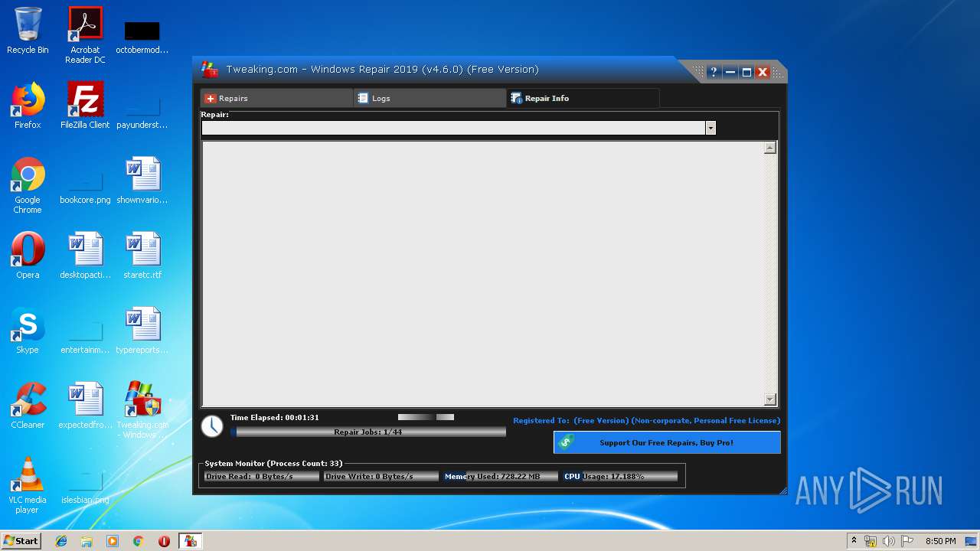Select the Opera desktop shortcut
Image resolution: width=980 pixels, height=551 pixels.
point(28,256)
